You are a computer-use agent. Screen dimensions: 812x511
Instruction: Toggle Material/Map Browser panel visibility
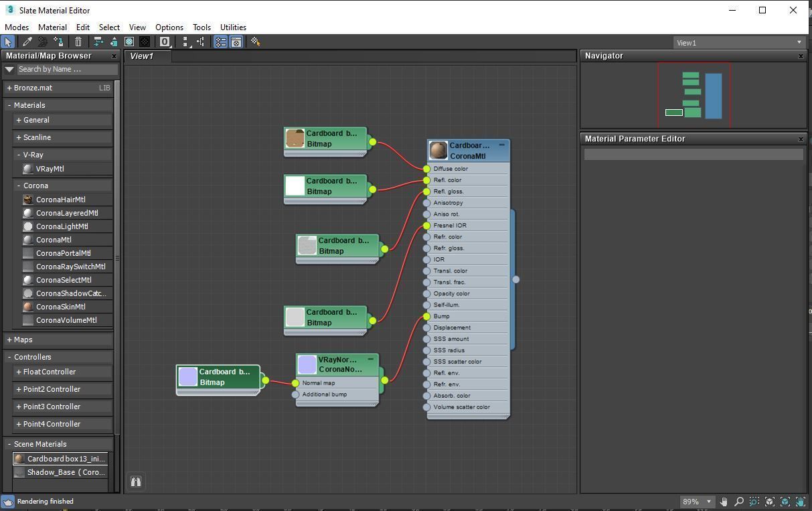point(220,42)
